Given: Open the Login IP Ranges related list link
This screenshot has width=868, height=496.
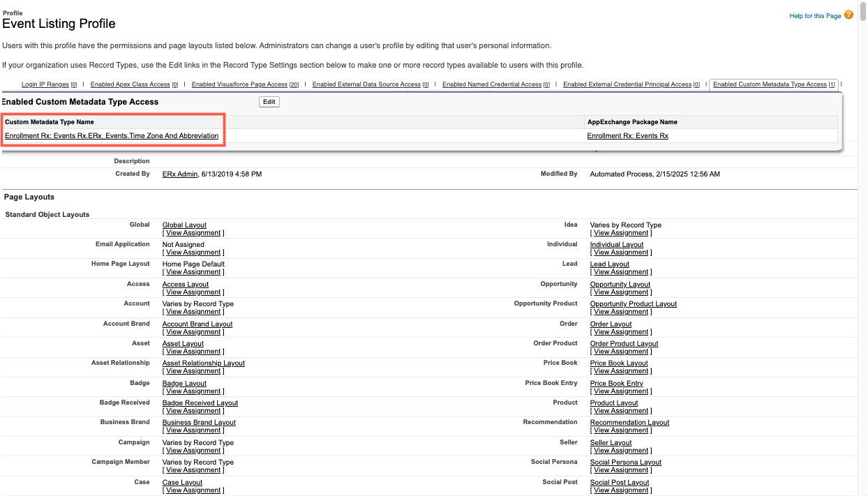Looking at the screenshot, I should tap(46, 84).
